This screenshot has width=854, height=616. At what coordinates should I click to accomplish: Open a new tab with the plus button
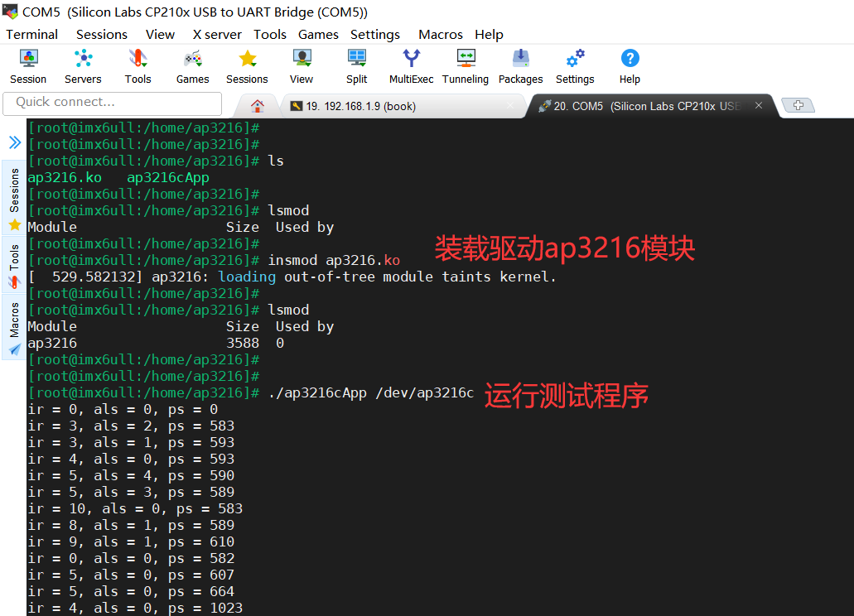[x=798, y=104]
